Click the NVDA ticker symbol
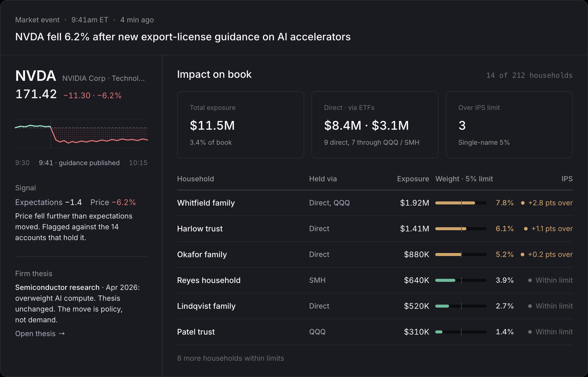This screenshot has height=377, width=588. (36, 76)
